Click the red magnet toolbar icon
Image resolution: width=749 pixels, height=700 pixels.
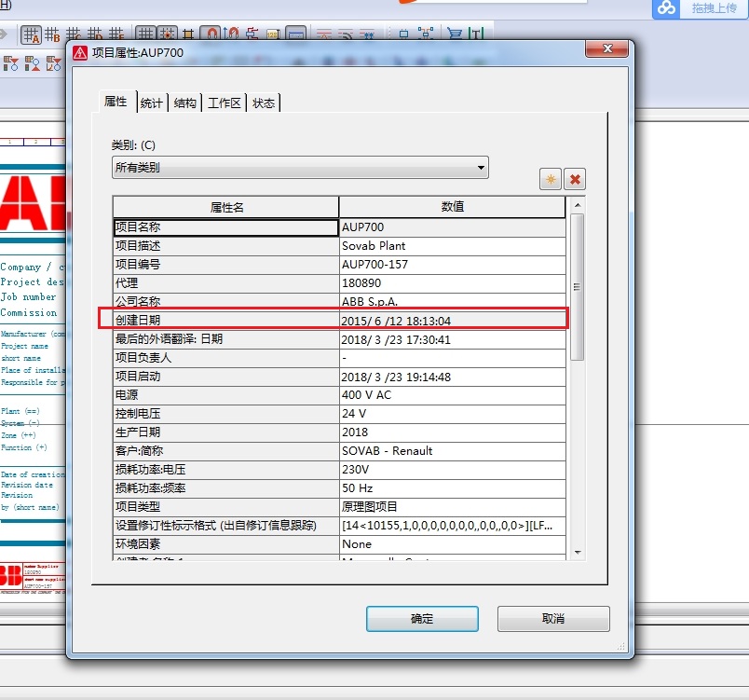coord(211,35)
